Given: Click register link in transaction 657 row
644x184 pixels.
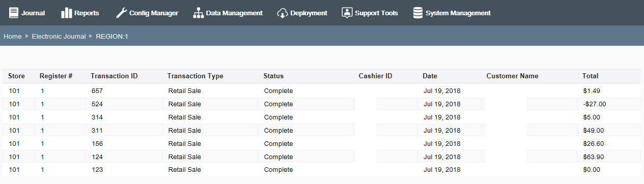Looking at the screenshot, I should 43,91.
